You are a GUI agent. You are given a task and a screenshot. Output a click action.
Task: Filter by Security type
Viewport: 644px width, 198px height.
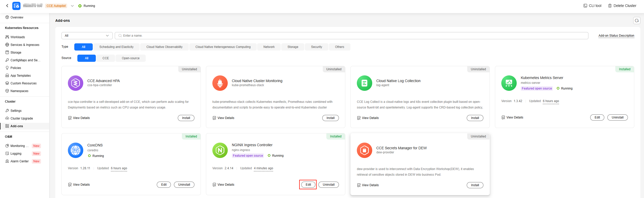317,47
